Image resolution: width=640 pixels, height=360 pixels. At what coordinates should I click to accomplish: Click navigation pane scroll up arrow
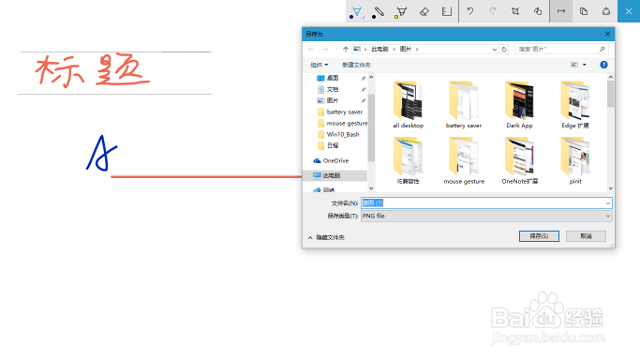(x=371, y=77)
